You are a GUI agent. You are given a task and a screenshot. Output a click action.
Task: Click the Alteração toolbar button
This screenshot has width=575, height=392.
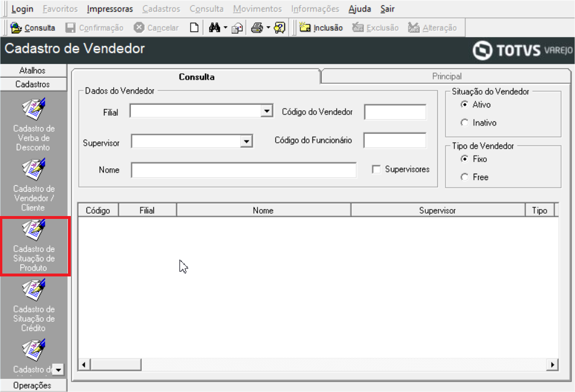tap(432, 28)
